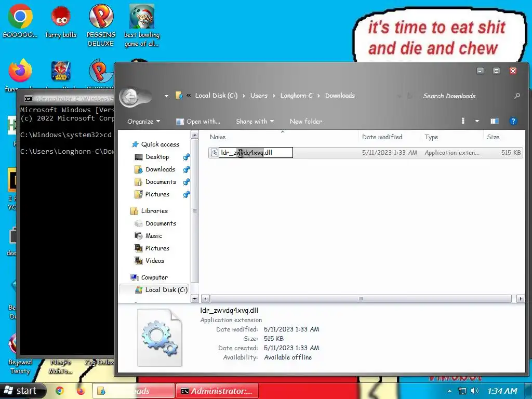Viewport: 532px width, 399px height.
Task: Open Documents under Quick access
Action: coord(155,182)
